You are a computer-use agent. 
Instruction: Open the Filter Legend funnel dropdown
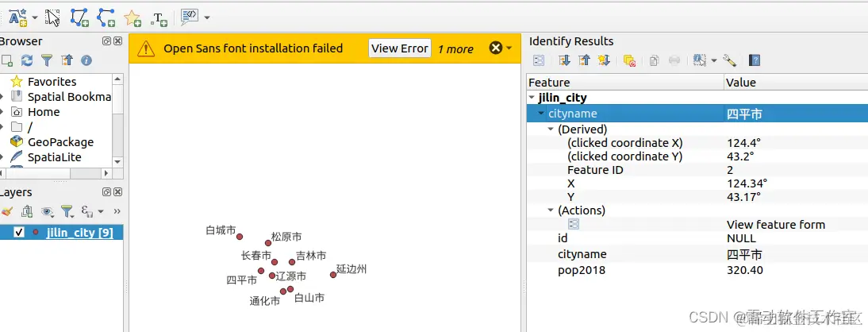coord(67,211)
